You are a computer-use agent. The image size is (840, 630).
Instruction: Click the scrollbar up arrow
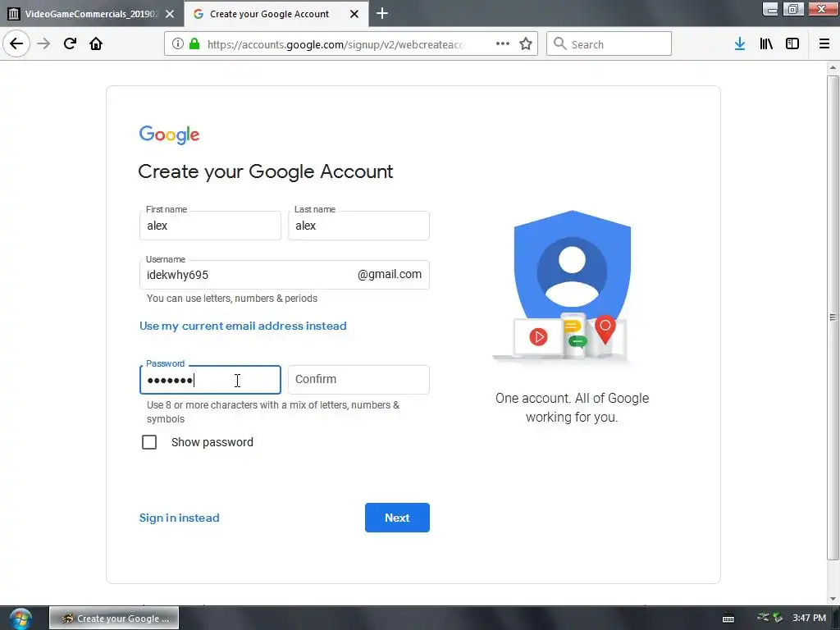(x=833, y=67)
